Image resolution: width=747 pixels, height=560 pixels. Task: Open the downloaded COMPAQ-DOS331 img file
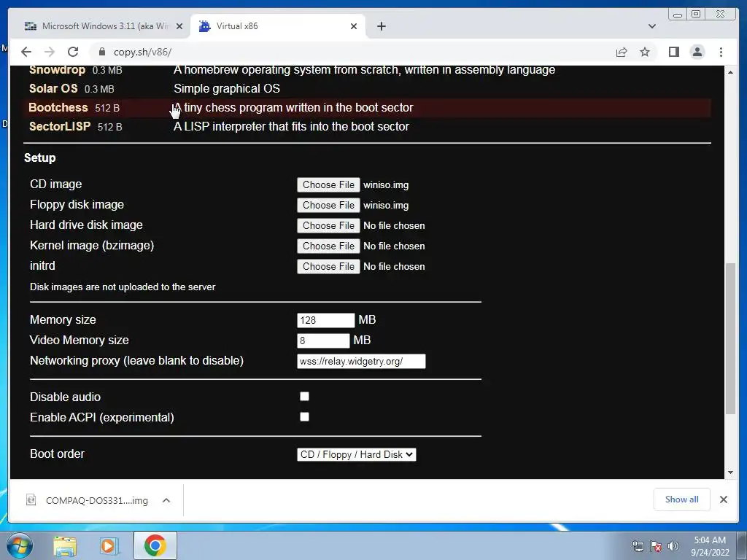pos(97,500)
